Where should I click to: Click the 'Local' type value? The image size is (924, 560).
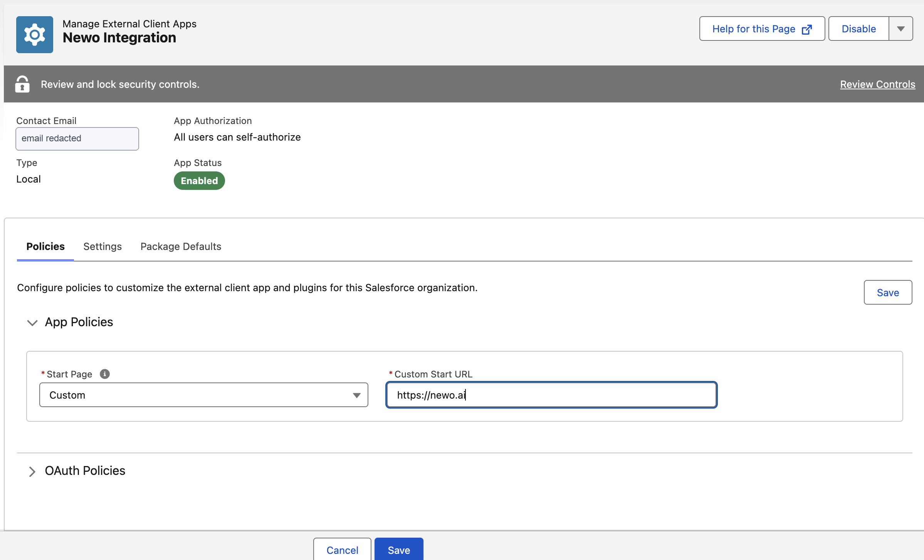[29, 179]
